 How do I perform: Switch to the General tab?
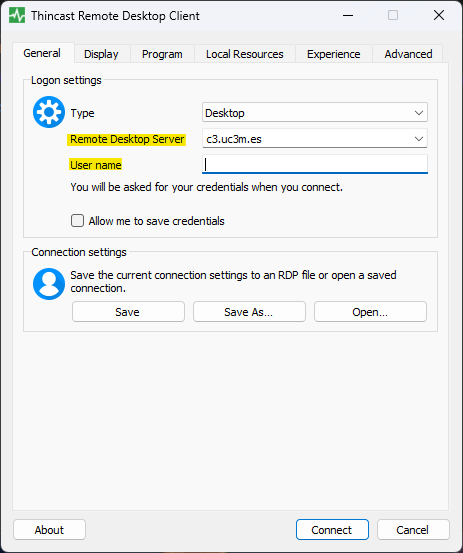42,53
